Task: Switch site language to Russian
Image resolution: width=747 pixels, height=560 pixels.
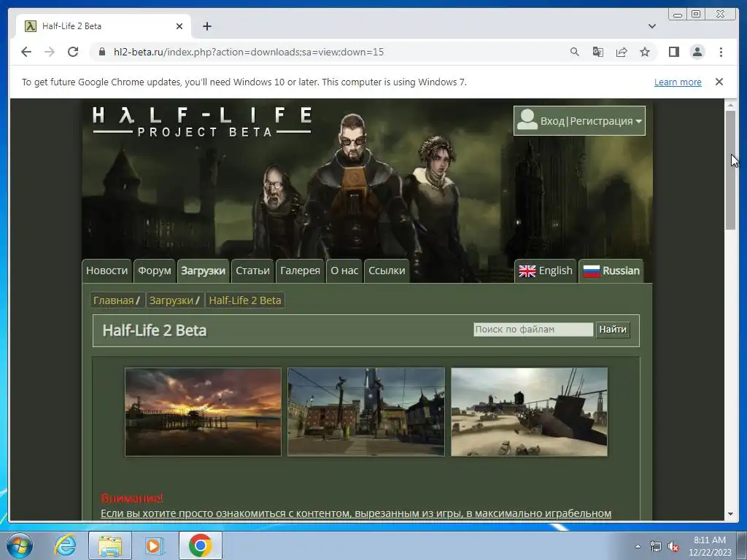Action: (x=611, y=271)
